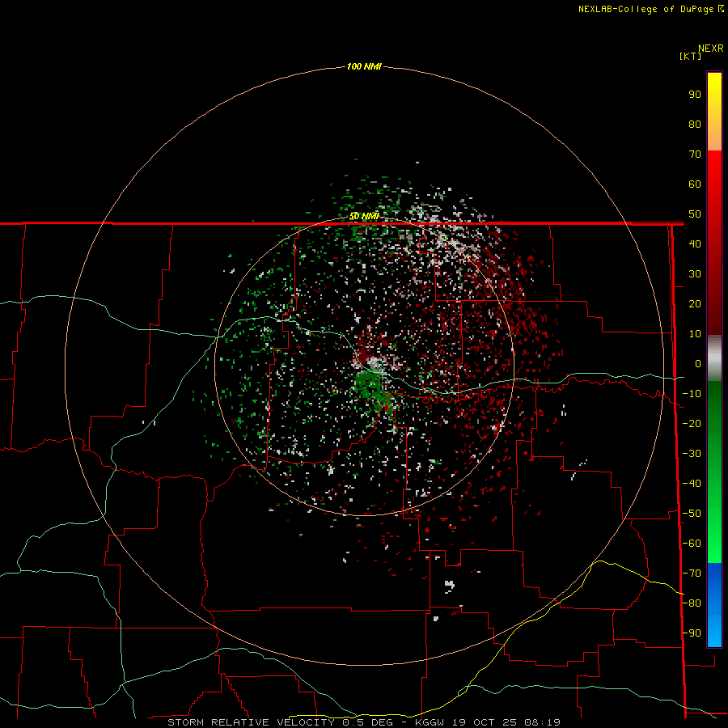Image resolution: width=728 pixels, height=728 pixels.
Task: Click the 50 value on velocity scale
Action: coord(695,214)
